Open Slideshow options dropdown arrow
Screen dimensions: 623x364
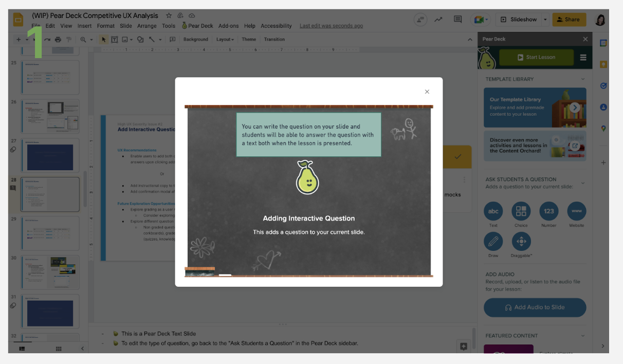click(x=545, y=20)
